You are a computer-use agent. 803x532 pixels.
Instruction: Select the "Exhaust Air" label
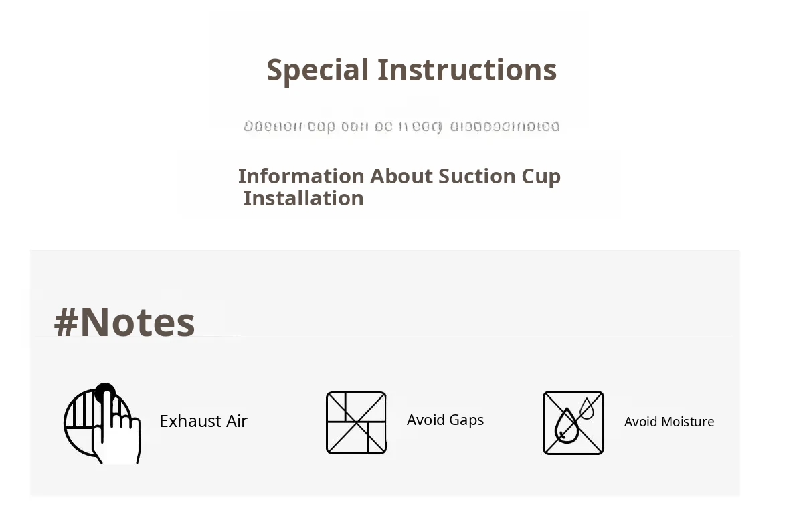click(203, 421)
